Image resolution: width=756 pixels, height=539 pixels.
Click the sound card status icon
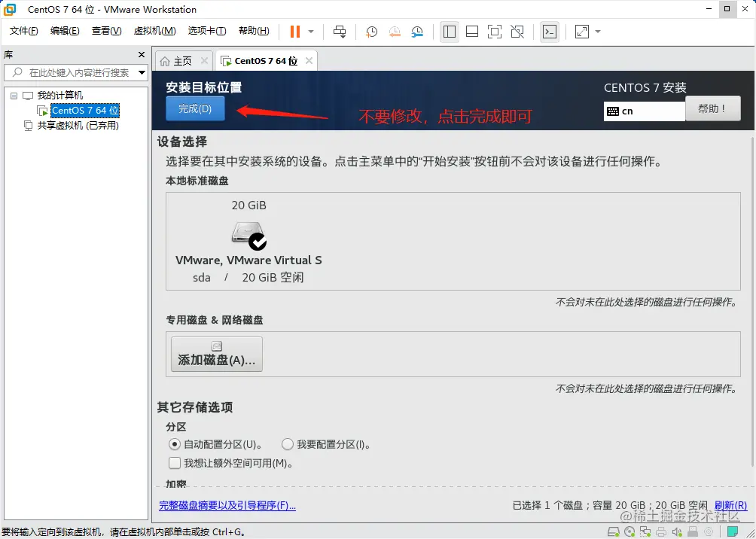pyautogui.click(x=677, y=531)
